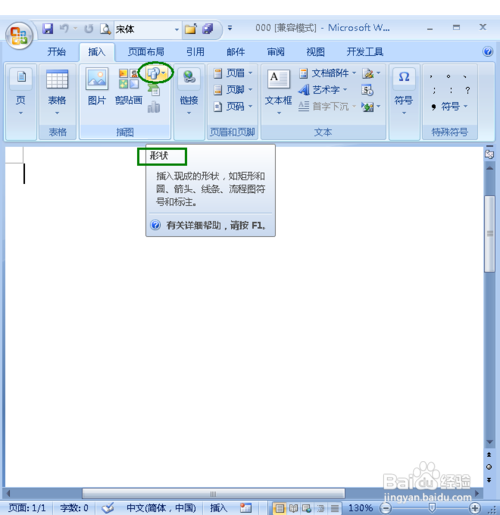Viewport: 500px width, 515px height.
Task: Switch to the 引用 tab
Action: [x=195, y=52]
